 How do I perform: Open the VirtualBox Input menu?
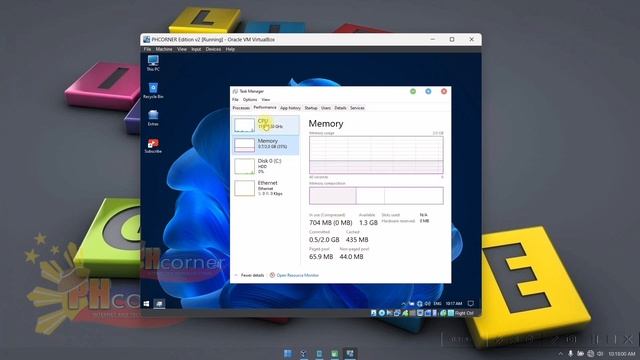pos(196,49)
